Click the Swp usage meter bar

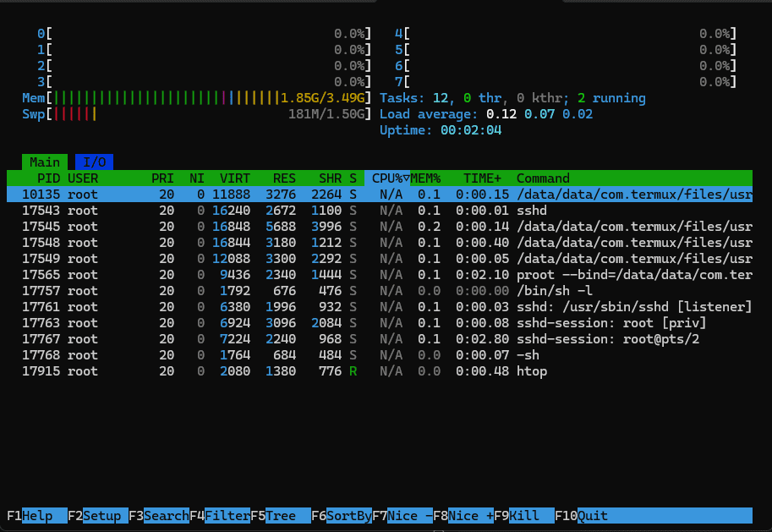tap(196, 114)
